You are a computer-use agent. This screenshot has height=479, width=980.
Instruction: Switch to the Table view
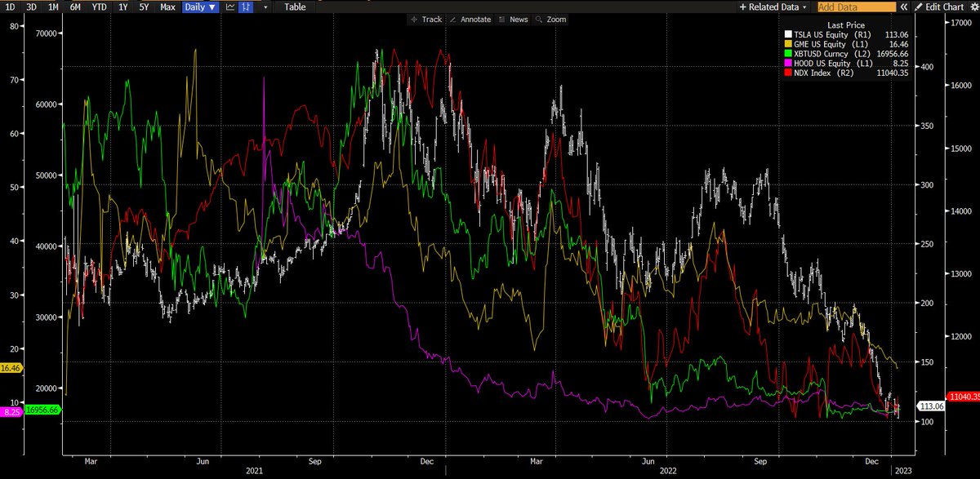[294, 7]
